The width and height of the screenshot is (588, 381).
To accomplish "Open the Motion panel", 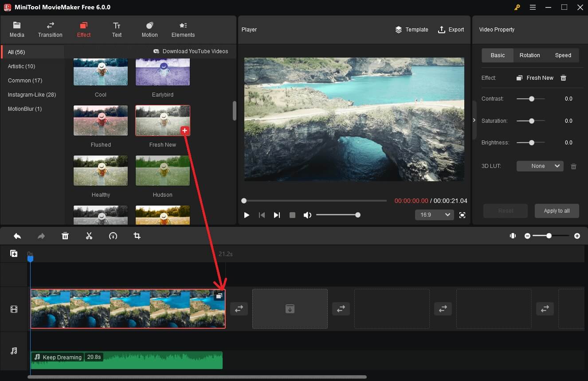I will (149, 29).
